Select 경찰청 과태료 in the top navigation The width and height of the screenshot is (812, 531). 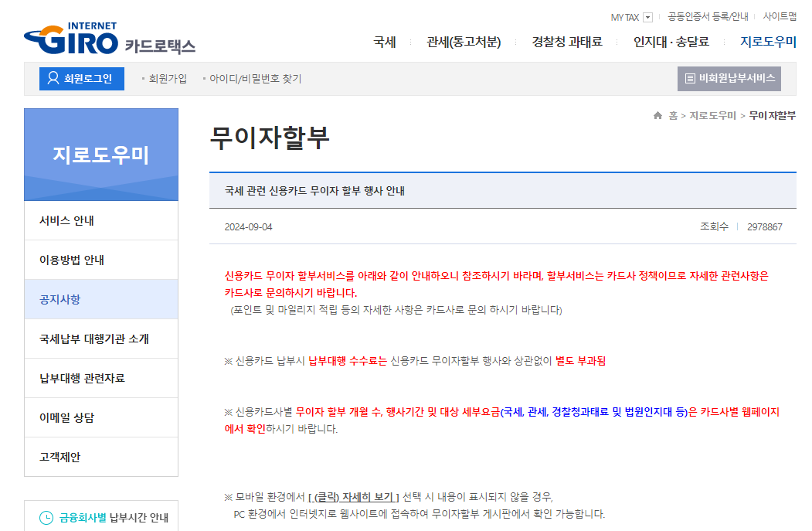(x=565, y=42)
